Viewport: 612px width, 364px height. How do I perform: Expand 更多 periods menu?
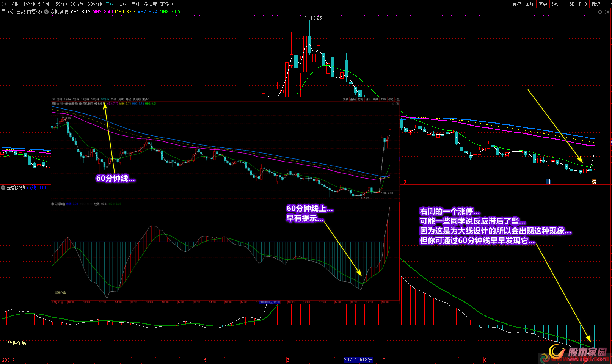(166, 4)
